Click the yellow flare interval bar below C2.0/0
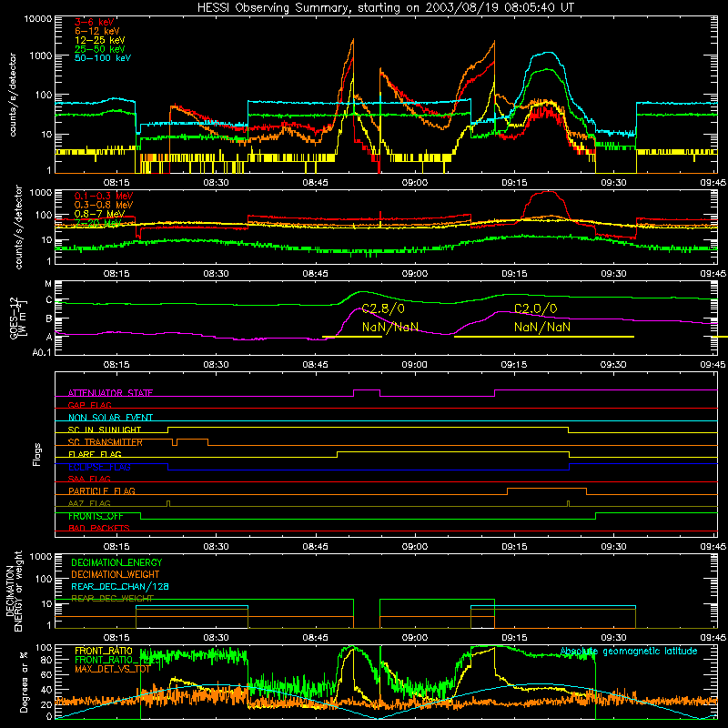 (543, 337)
